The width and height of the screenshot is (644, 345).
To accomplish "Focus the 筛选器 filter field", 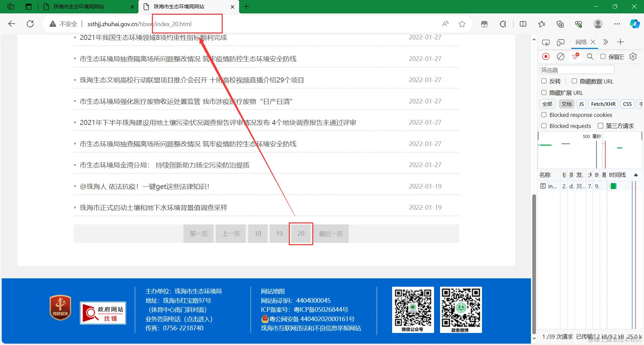I will point(577,70).
